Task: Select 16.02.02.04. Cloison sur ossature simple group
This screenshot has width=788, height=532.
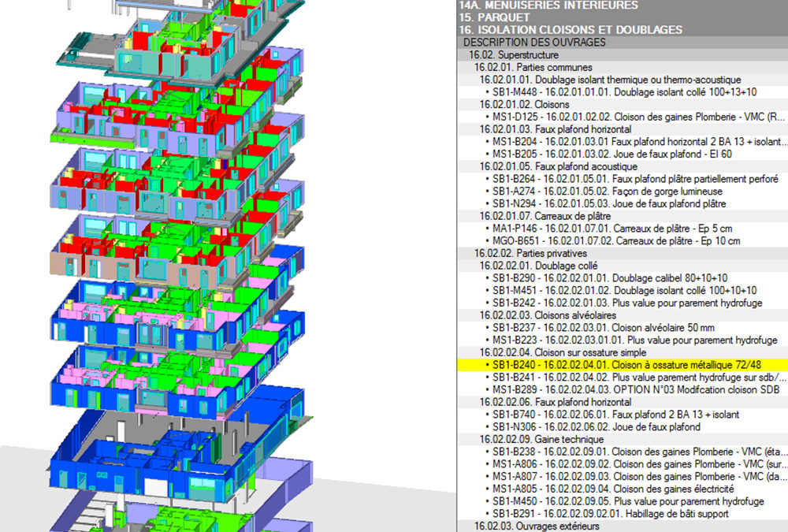Action: [623, 352]
